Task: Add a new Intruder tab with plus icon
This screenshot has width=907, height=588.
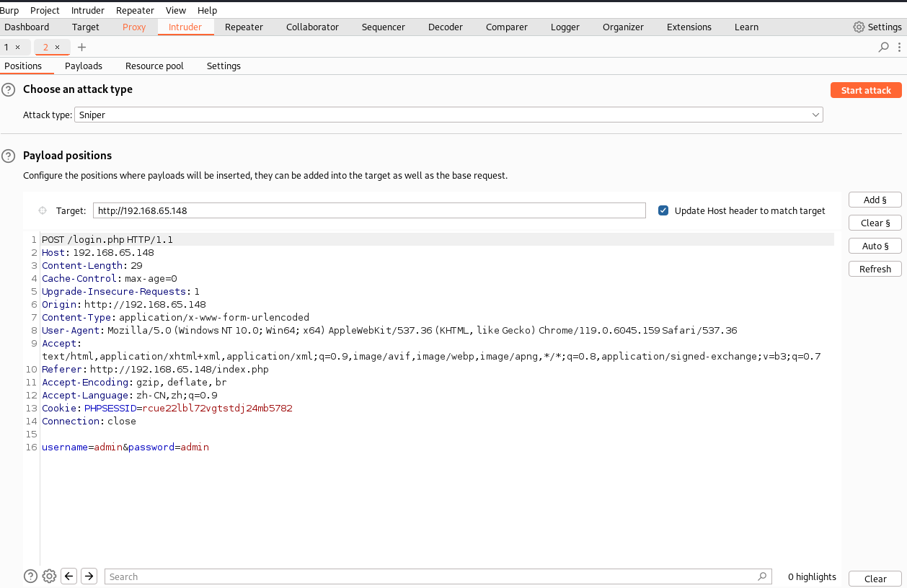Action: pyautogui.click(x=81, y=48)
